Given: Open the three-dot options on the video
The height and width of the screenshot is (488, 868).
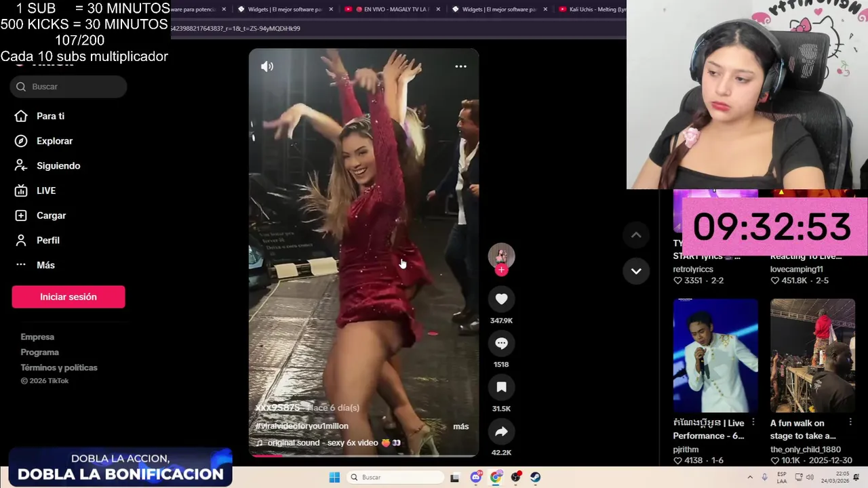Looking at the screenshot, I should tap(460, 66).
